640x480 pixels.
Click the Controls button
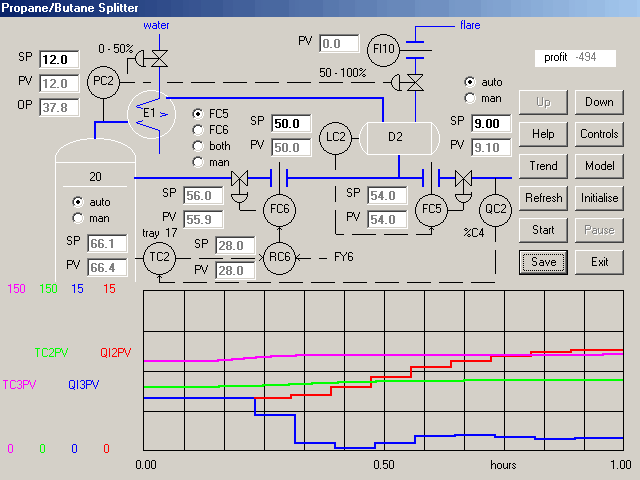pyautogui.click(x=599, y=134)
